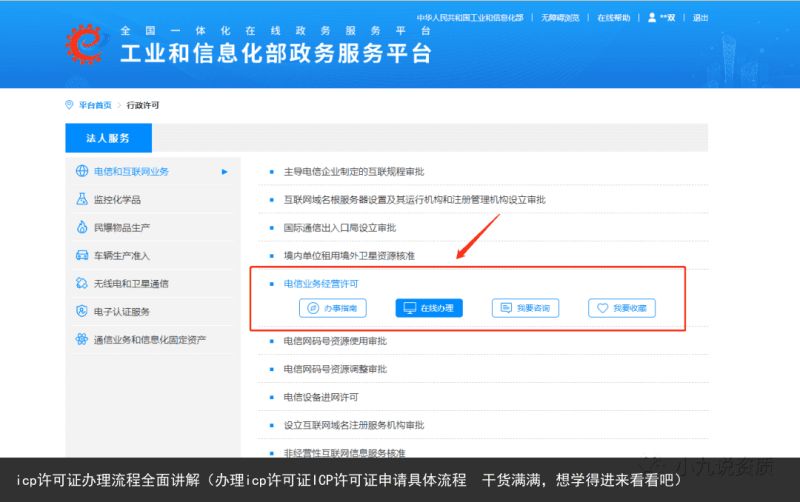Click the chat icon in 我要咨询 button
Screen dimensions: 800x502
pyautogui.click(x=506, y=308)
